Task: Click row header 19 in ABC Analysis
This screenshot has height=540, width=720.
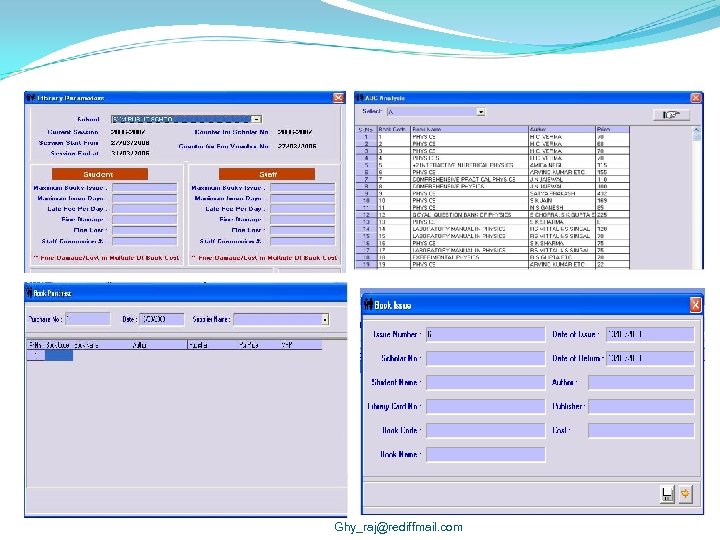Action: point(366,264)
